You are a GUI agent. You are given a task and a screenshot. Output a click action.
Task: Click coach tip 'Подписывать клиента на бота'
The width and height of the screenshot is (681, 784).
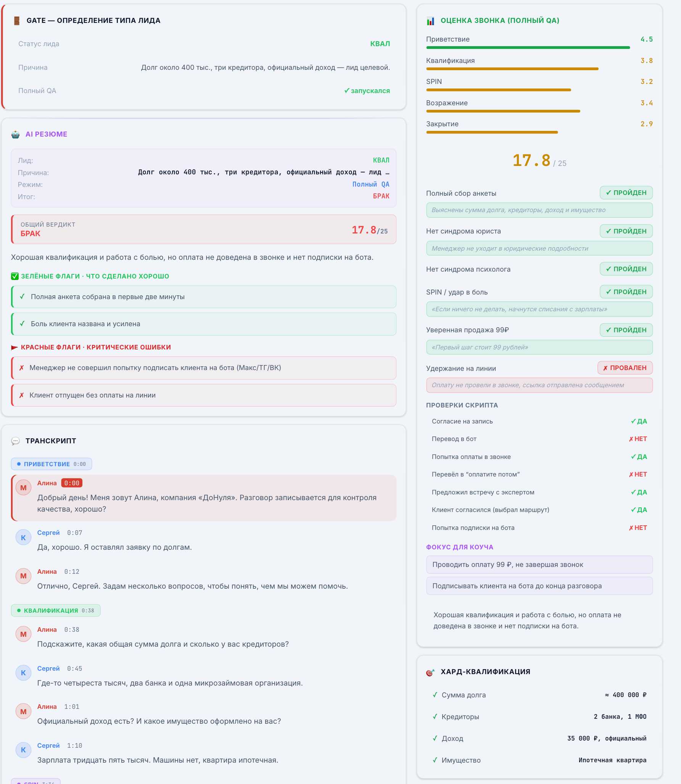539,586
